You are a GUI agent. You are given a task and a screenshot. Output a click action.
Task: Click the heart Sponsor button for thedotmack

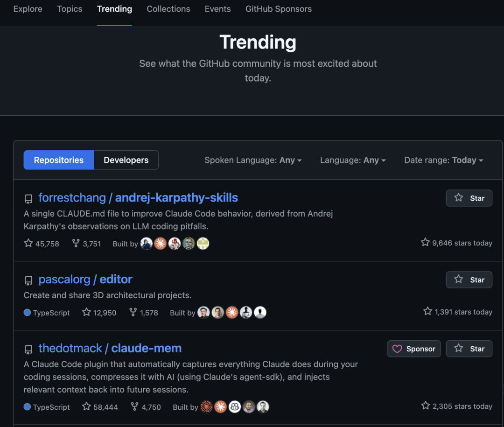[413, 349]
